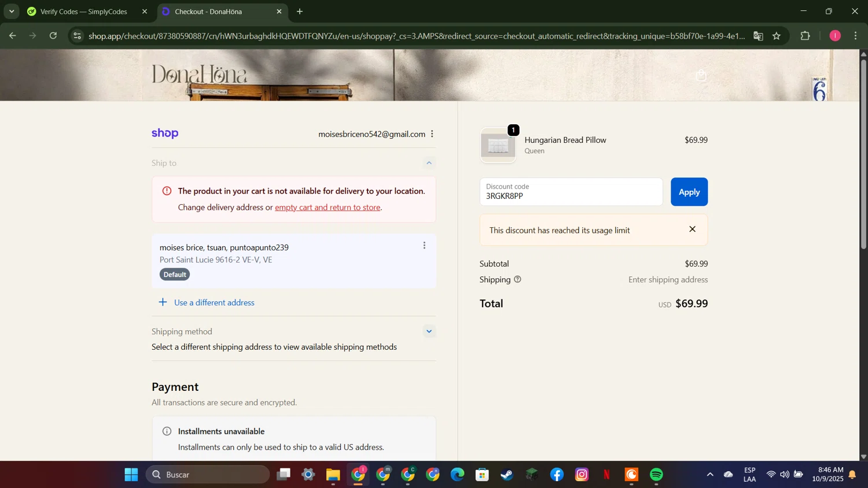Viewport: 868px width, 488px height.
Task: Reload the checkout page
Action: [x=53, y=36]
